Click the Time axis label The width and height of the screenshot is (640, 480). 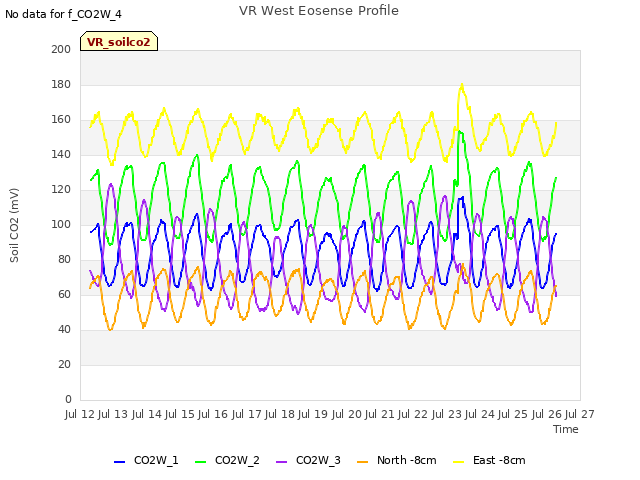click(x=566, y=429)
